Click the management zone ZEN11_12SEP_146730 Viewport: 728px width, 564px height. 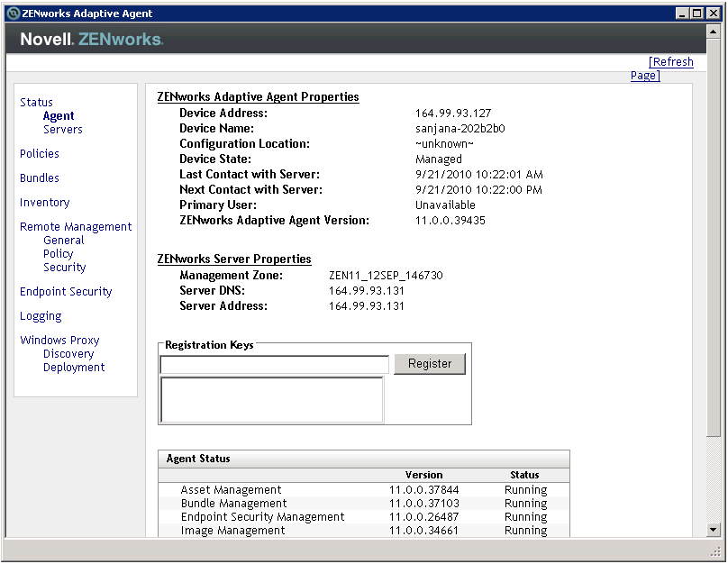click(x=386, y=276)
